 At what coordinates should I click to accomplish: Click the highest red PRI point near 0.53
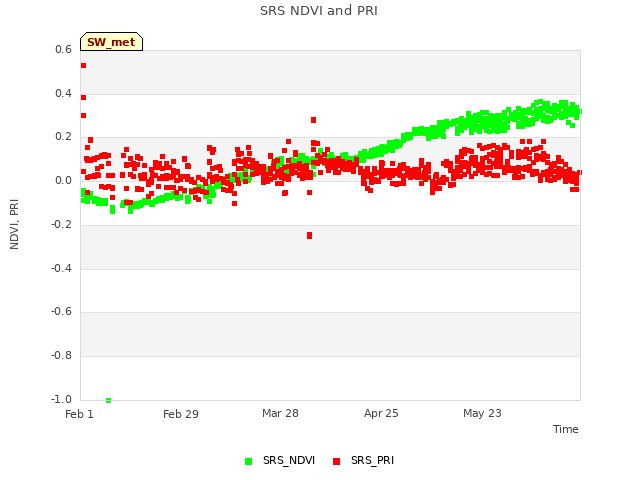pos(84,65)
